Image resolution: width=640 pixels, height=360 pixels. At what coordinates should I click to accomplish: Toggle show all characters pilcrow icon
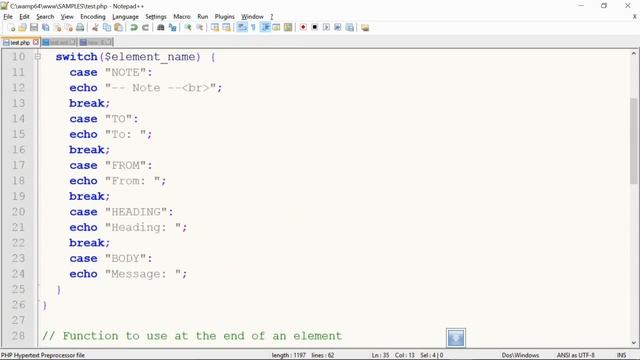[253, 27]
